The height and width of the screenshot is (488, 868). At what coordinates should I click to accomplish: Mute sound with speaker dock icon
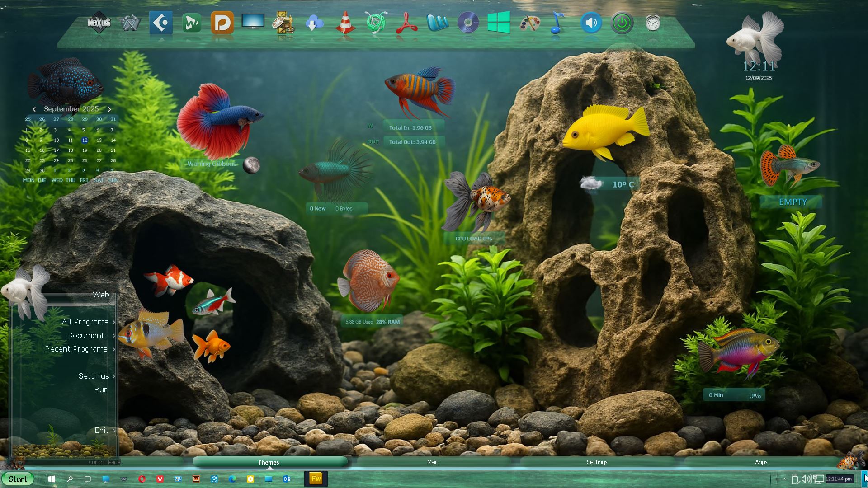coord(591,23)
